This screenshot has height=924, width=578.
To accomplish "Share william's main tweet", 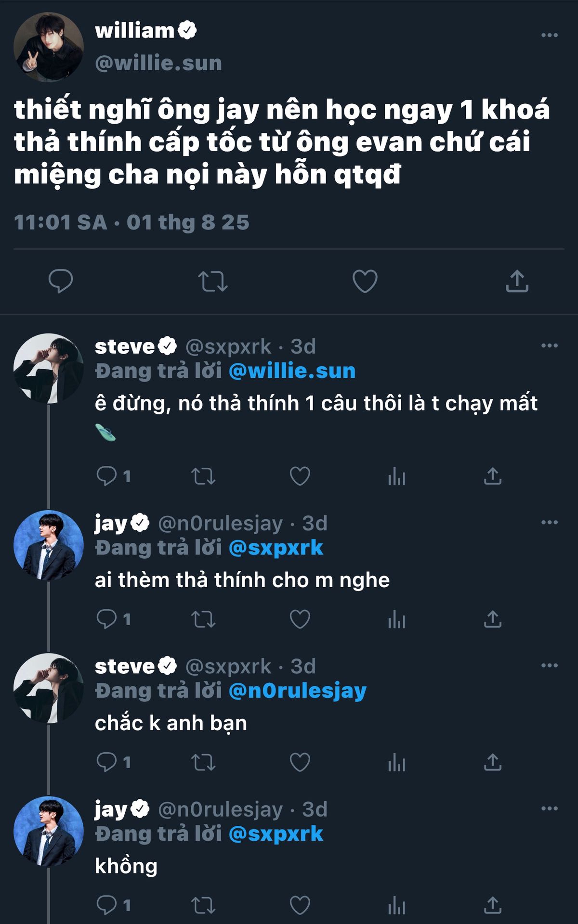I will tap(517, 282).
